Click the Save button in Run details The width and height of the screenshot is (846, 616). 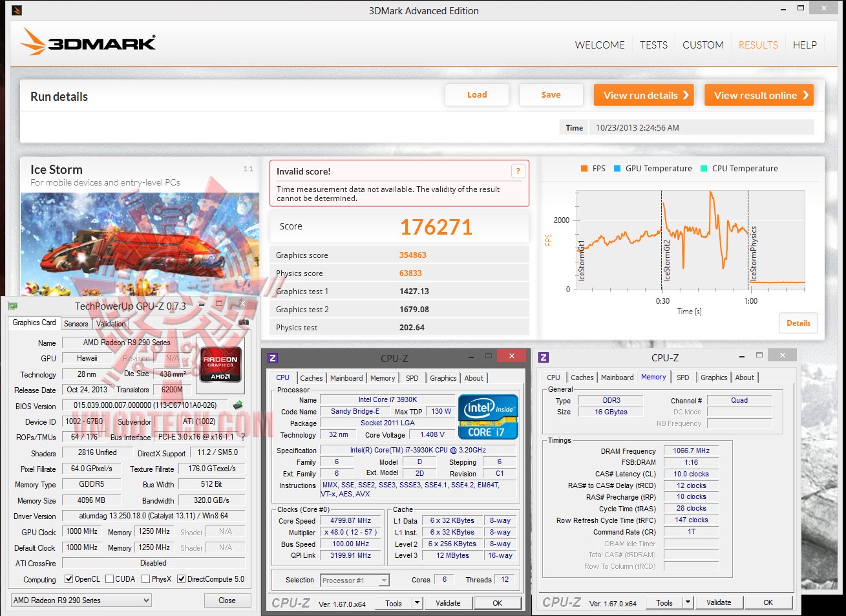tap(551, 95)
